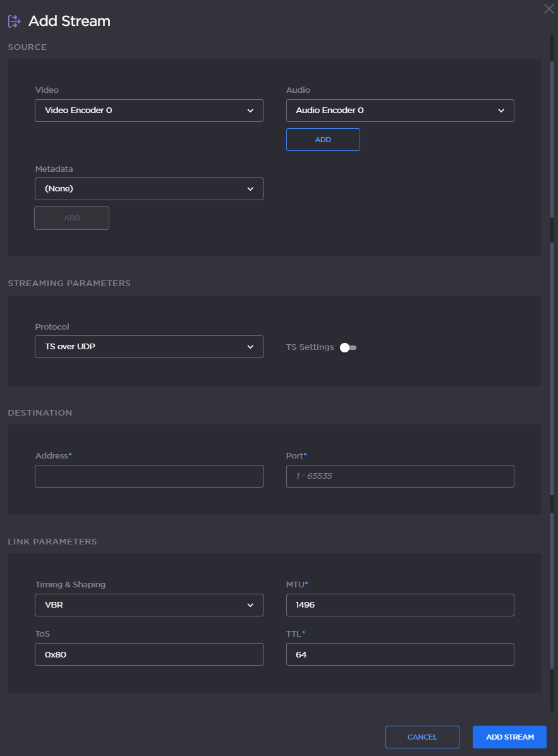Close the Add Stream dialog
Viewport: 558px width, 756px height.
(549, 9)
